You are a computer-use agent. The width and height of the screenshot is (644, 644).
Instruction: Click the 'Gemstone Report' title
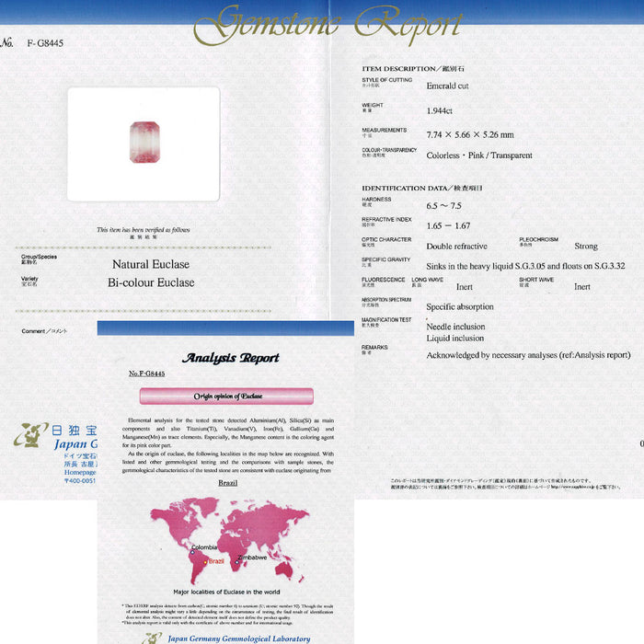(x=327, y=25)
